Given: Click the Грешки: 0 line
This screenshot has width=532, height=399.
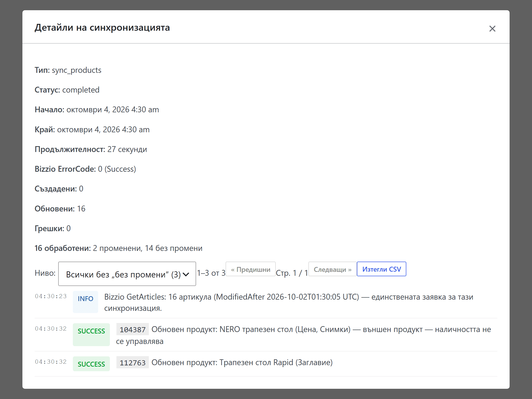Looking at the screenshot, I should tap(53, 228).
